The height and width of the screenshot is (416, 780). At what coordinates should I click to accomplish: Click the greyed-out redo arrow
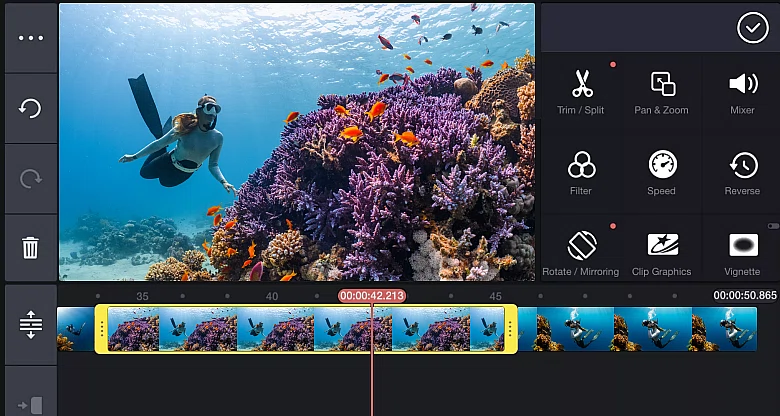(x=31, y=179)
